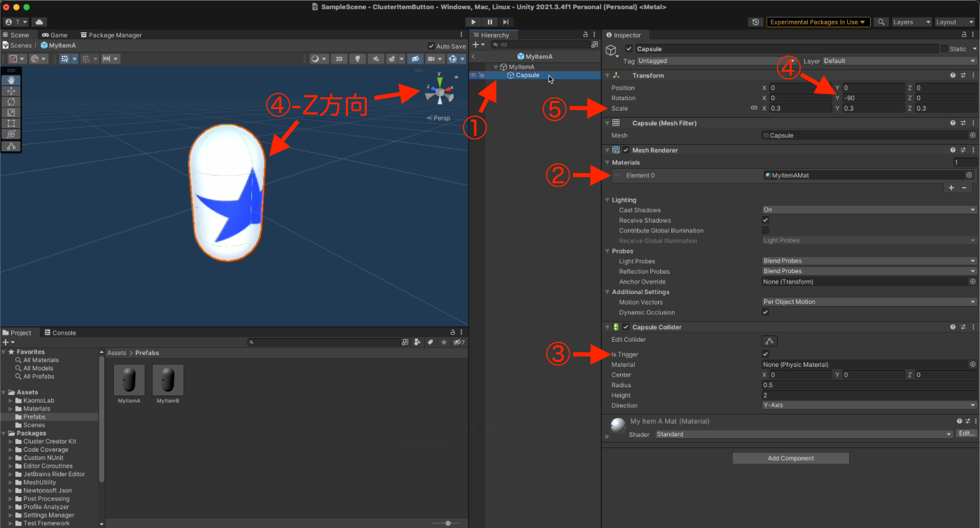Toggle scene audio mute icon
The image size is (980, 528).
click(x=376, y=59)
